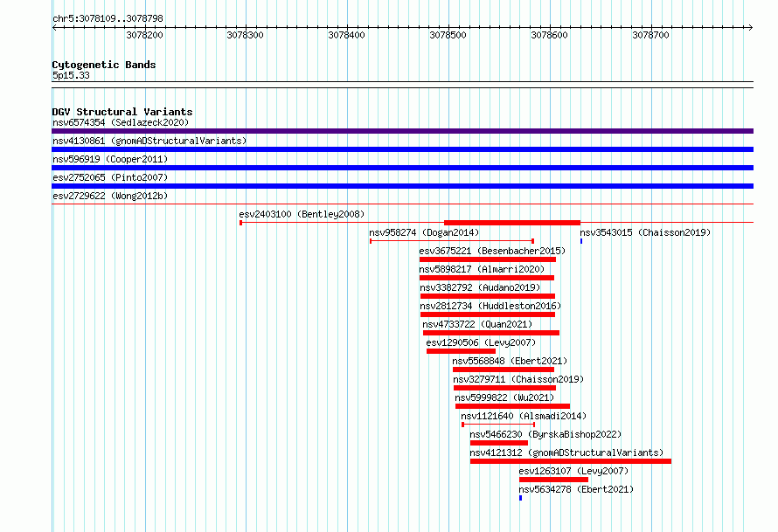Click red bar under nsv5466230 ByrskaBishop2022
This screenshot has width=778, height=532.
499,443
